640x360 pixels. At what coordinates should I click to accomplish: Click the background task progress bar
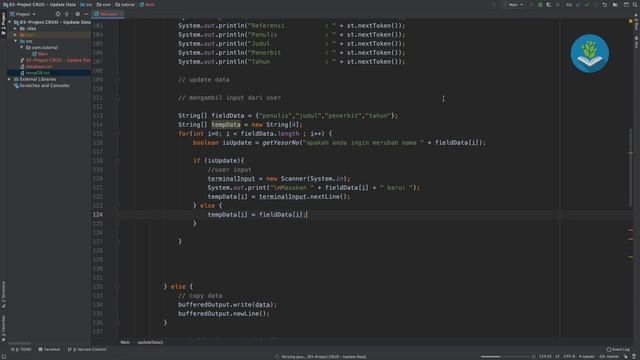click(505, 357)
